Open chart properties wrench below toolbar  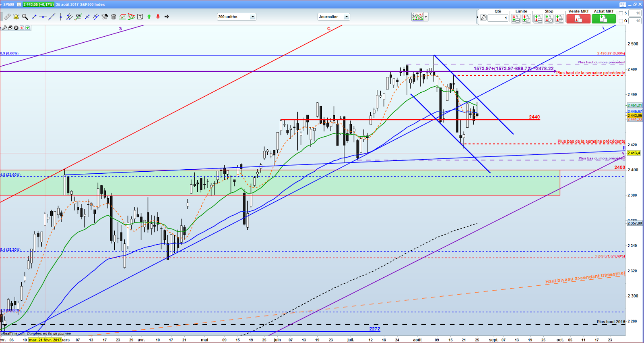point(4,28)
